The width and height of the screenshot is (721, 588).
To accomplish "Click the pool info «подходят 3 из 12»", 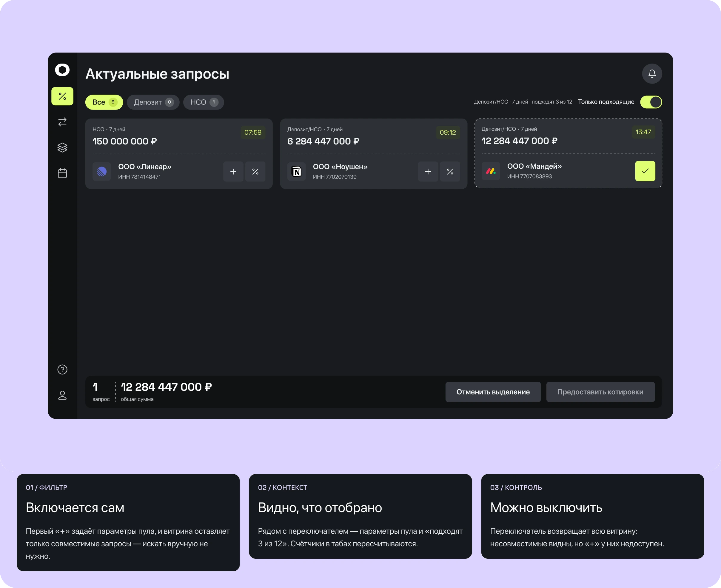I will point(552,101).
